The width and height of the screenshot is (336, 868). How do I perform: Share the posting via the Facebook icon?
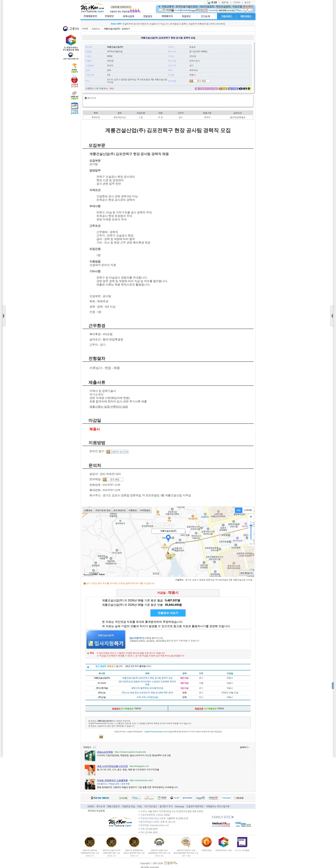pyautogui.click(x=245, y=89)
